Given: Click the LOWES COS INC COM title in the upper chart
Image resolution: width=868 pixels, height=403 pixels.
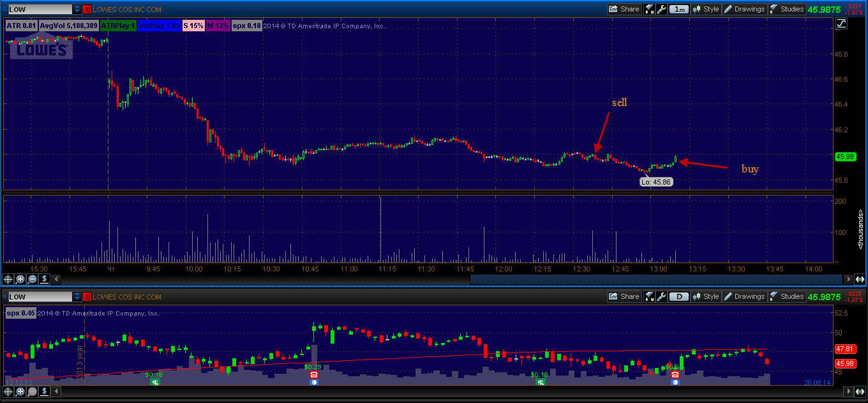Looking at the screenshot, I should point(127,10).
